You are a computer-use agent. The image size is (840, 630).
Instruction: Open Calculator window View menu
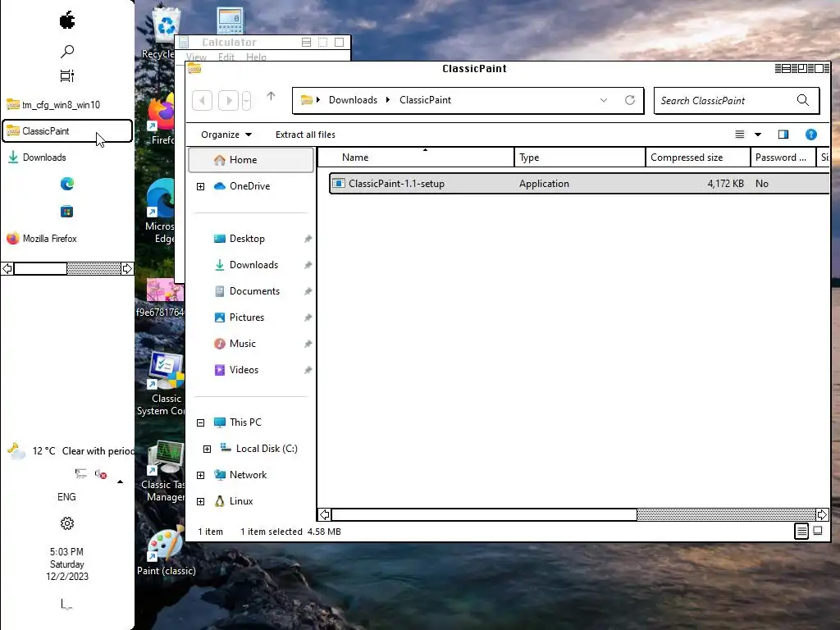[196, 57]
